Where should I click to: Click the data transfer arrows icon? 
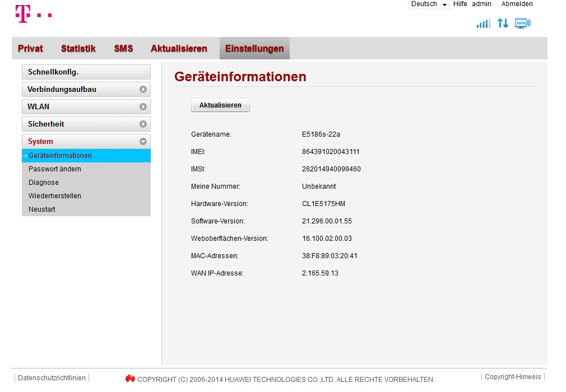503,23
